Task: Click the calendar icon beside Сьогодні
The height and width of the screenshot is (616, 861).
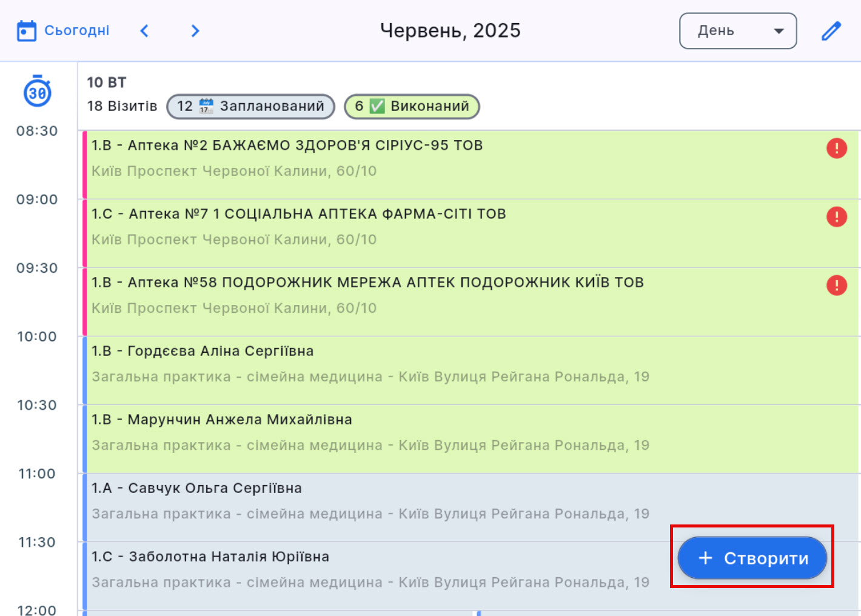Action: pyautogui.click(x=27, y=31)
